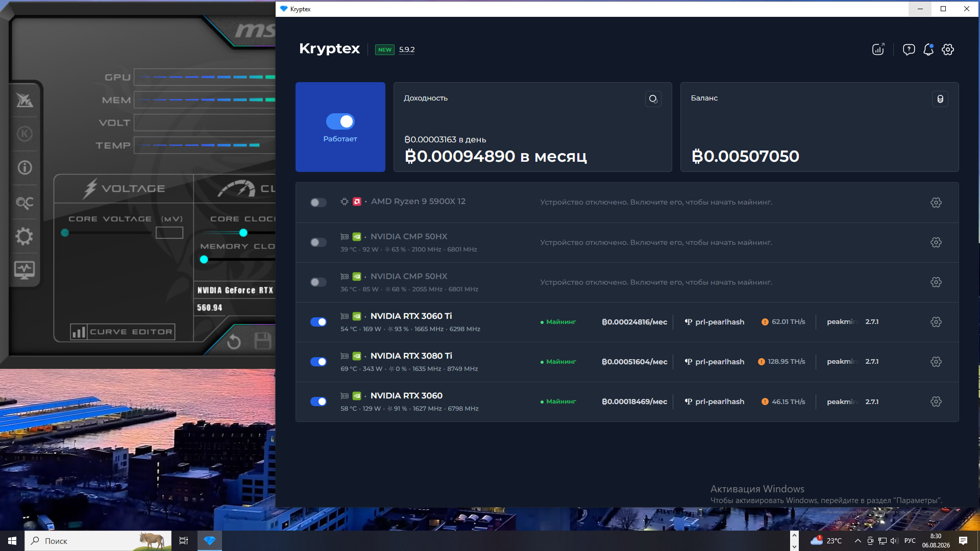This screenshot has height=551, width=980.
Task: Open settings gear for AMD Ryzen 9 5900X
Action: [936, 203]
